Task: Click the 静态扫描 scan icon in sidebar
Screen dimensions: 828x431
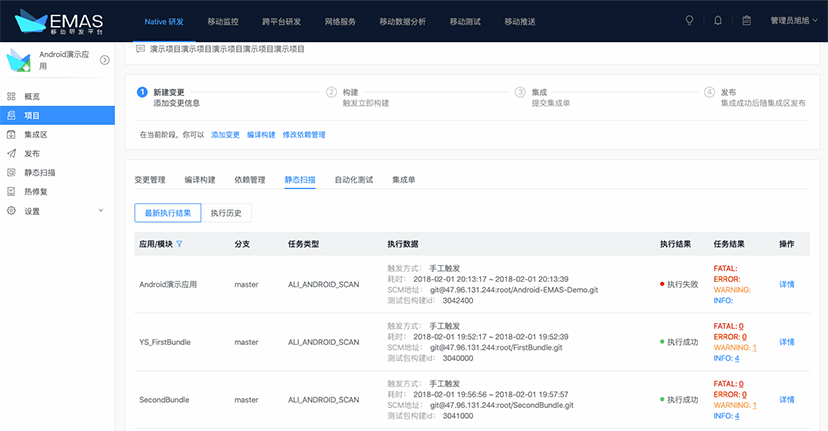Action: click(12, 173)
